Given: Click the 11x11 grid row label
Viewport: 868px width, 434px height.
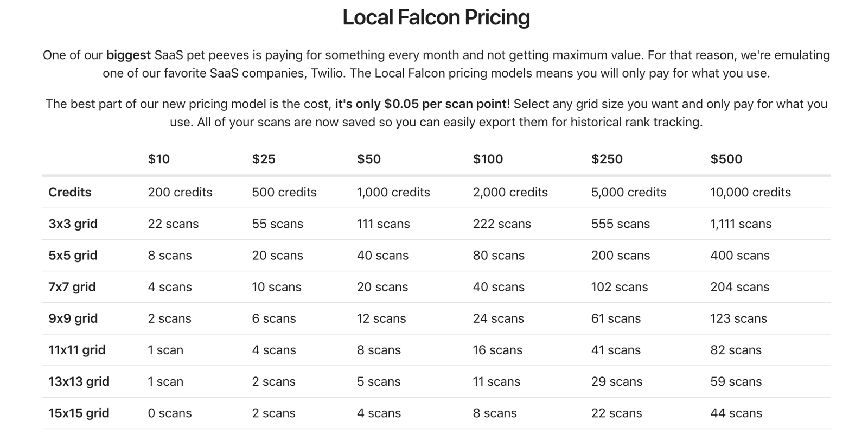Looking at the screenshot, I should pyautogui.click(x=77, y=350).
